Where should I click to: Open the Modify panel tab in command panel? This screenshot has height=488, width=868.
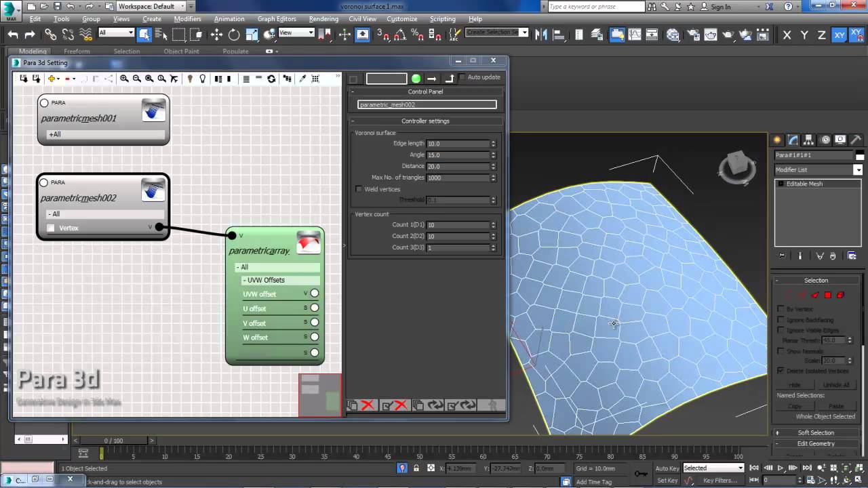click(x=793, y=140)
